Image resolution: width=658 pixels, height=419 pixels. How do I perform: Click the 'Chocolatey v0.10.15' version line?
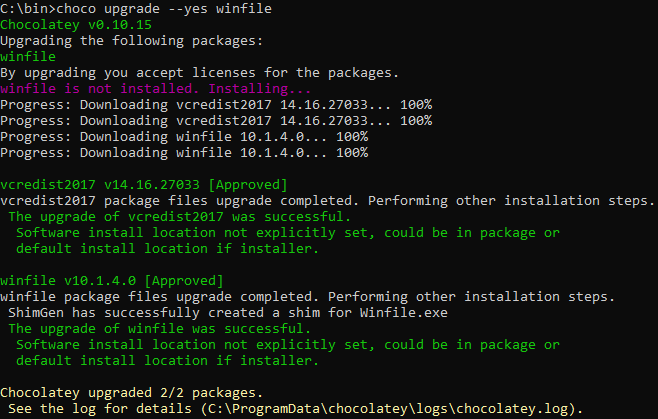click(76, 25)
